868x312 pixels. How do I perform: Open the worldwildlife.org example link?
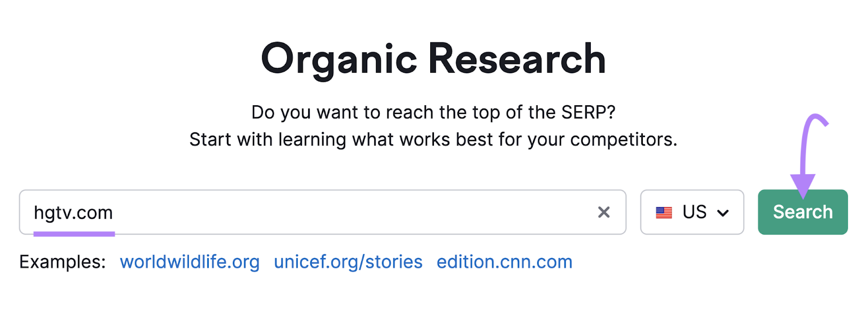click(x=189, y=262)
